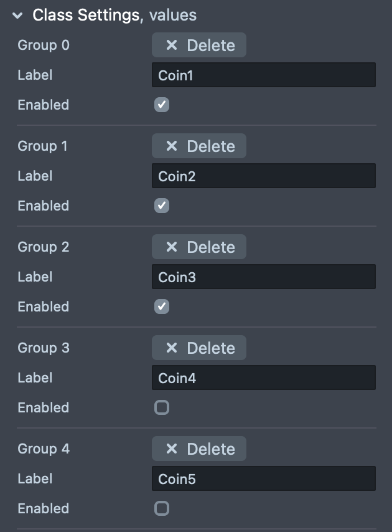Delete Group 0
The image size is (392, 532).
(199, 45)
